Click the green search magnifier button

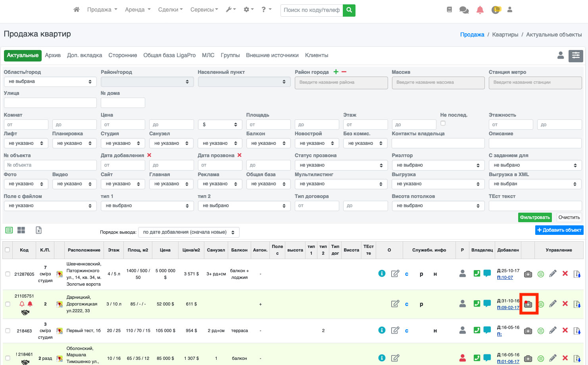[x=349, y=10]
